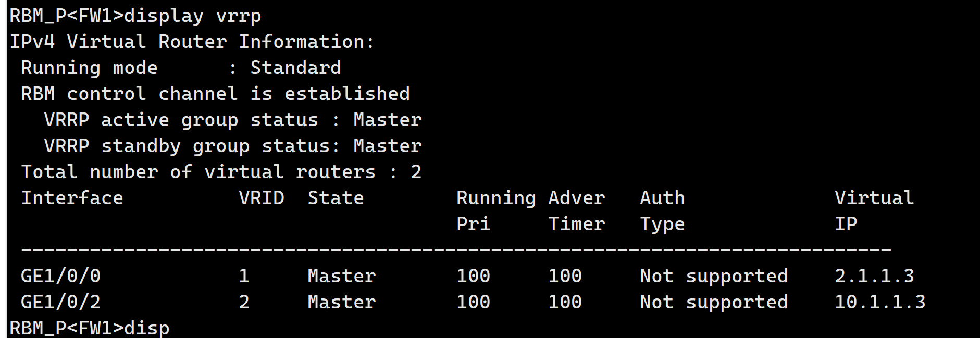Viewport: 980px width, 338px height.
Task: Click the 'Standard' running mode value
Action: 295,68
